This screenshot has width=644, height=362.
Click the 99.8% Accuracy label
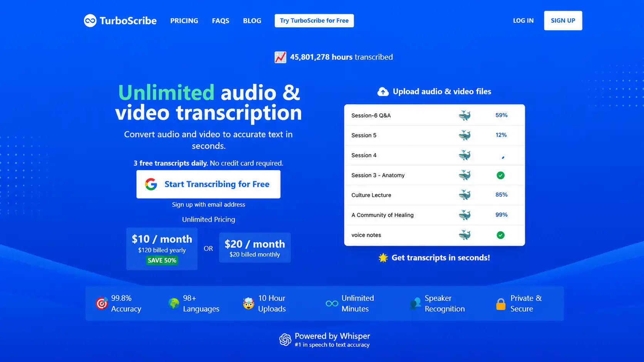(126, 304)
